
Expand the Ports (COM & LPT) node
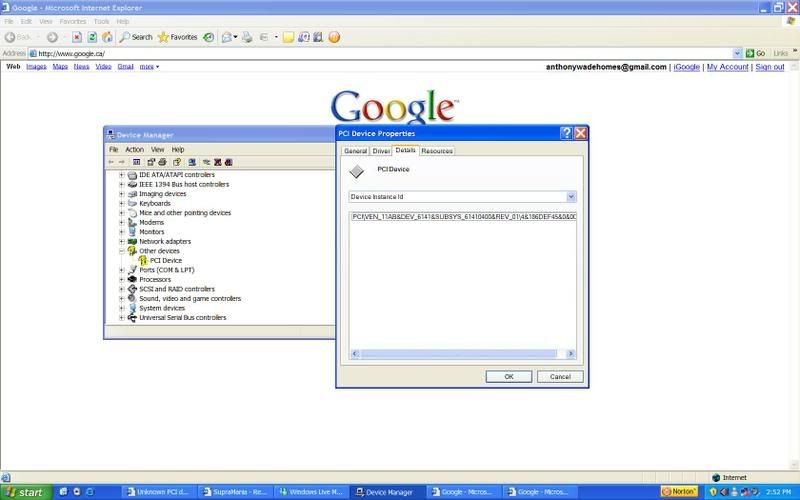click(x=121, y=270)
